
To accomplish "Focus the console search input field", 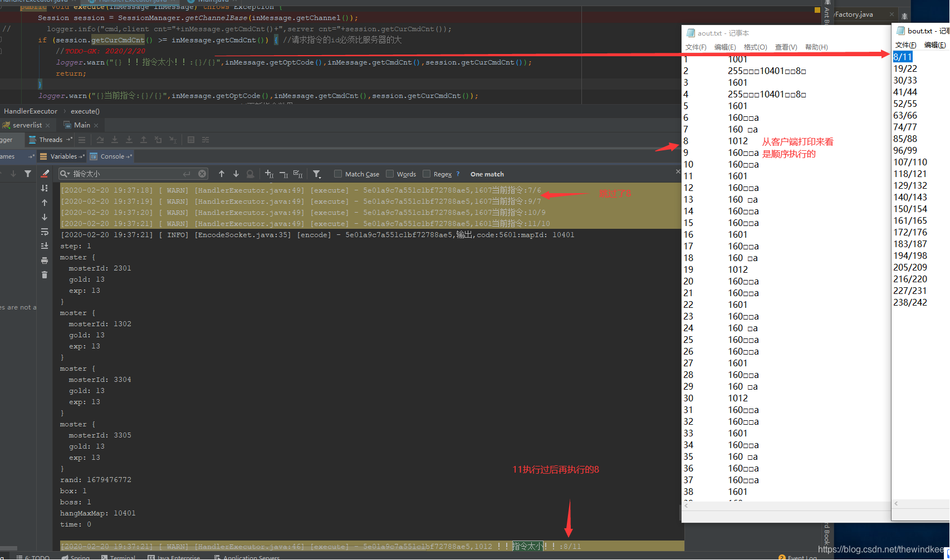I will [134, 174].
